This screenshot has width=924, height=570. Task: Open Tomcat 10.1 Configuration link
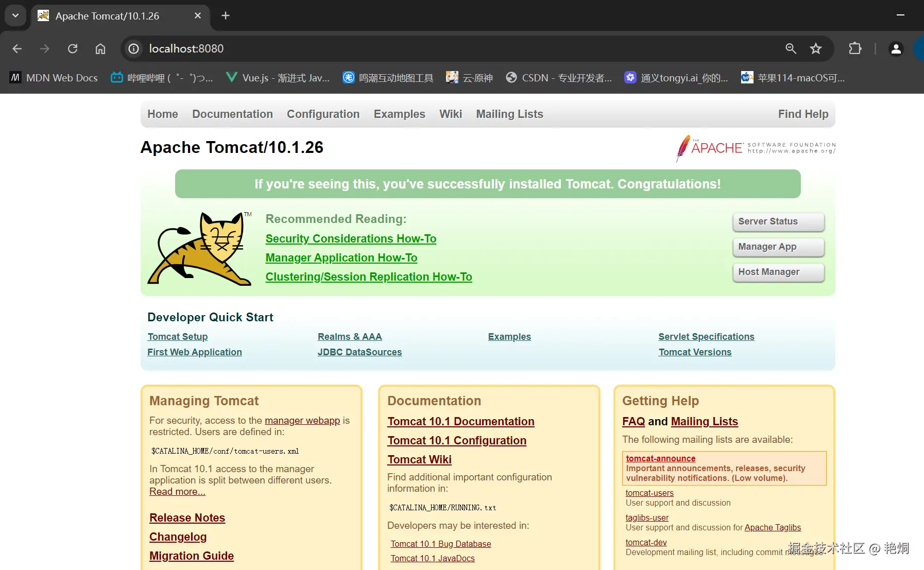pos(457,440)
